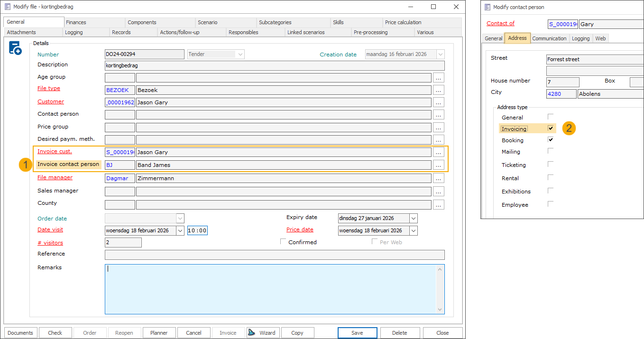
Task: Follow the Contact of link label
Action: point(500,23)
